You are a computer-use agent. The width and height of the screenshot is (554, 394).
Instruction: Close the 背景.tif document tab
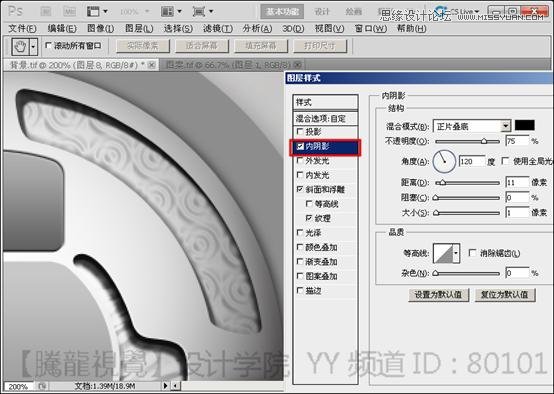point(152,65)
